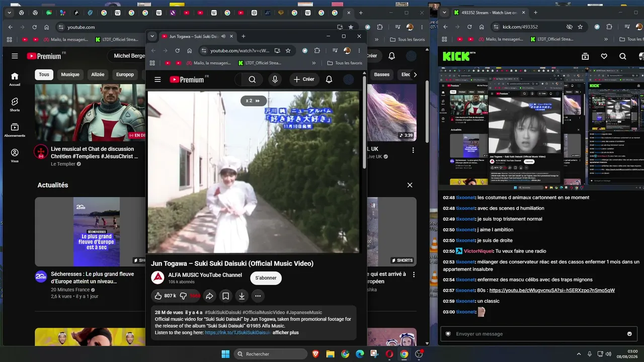
Task: Open Brave browser from the taskbar
Action: point(315,354)
